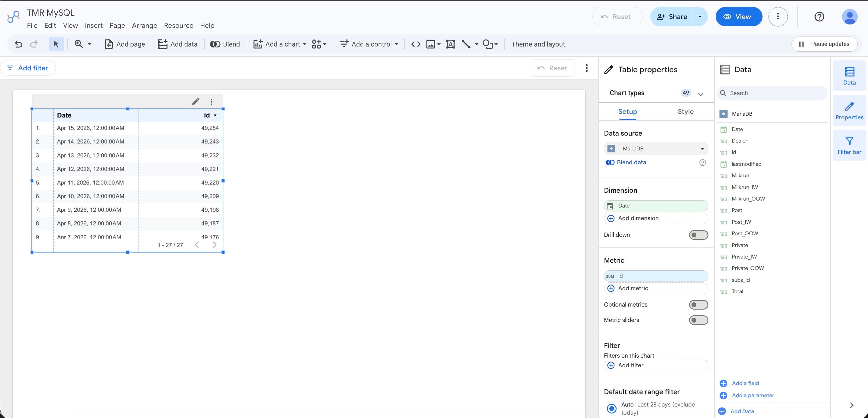Select Auto date range radio button
Screen dimensions: 868x418
[x=611, y=408]
